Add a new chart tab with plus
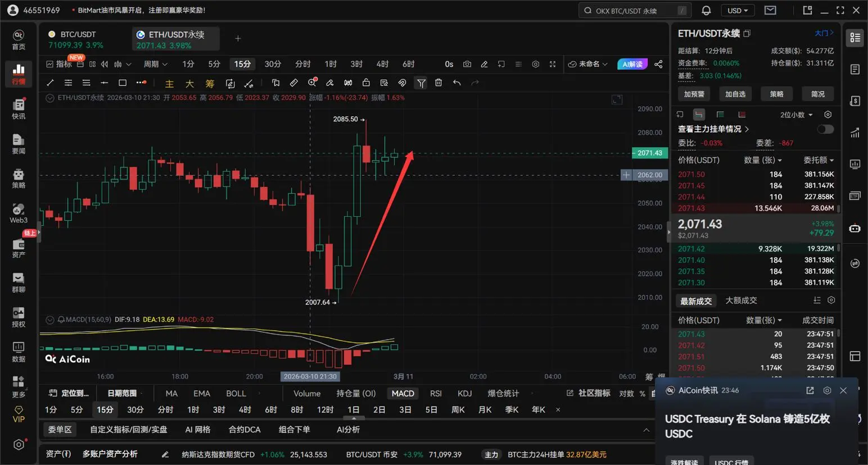Screen dimensions: 868x465 (x=238, y=39)
